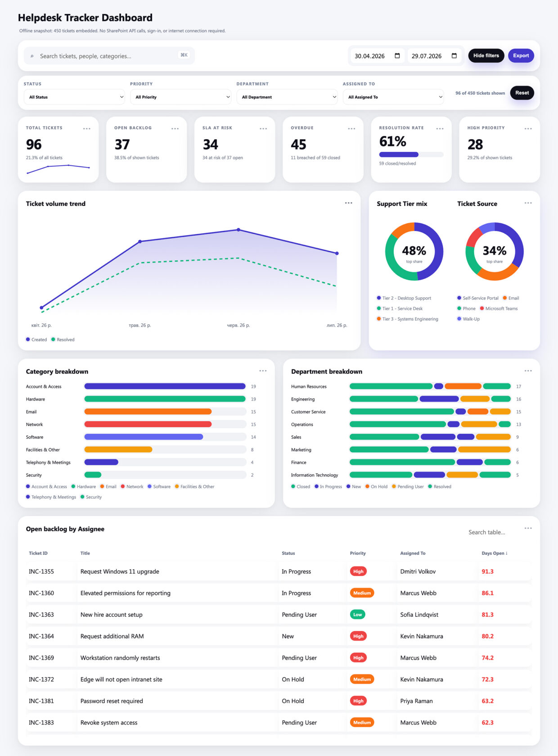Click the ⌘K shortcut badge
558x756 pixels.
[x=184, y=55]
